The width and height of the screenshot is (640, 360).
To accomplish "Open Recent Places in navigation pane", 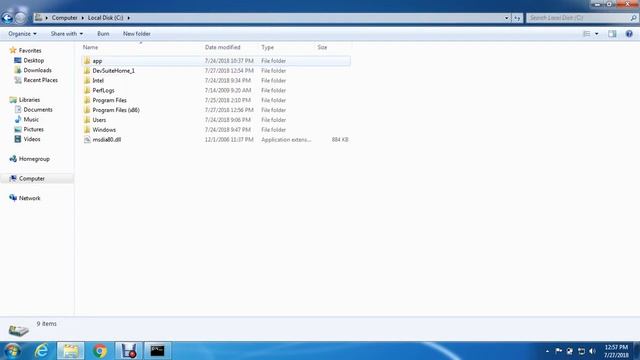I will (x=40, y=80).
